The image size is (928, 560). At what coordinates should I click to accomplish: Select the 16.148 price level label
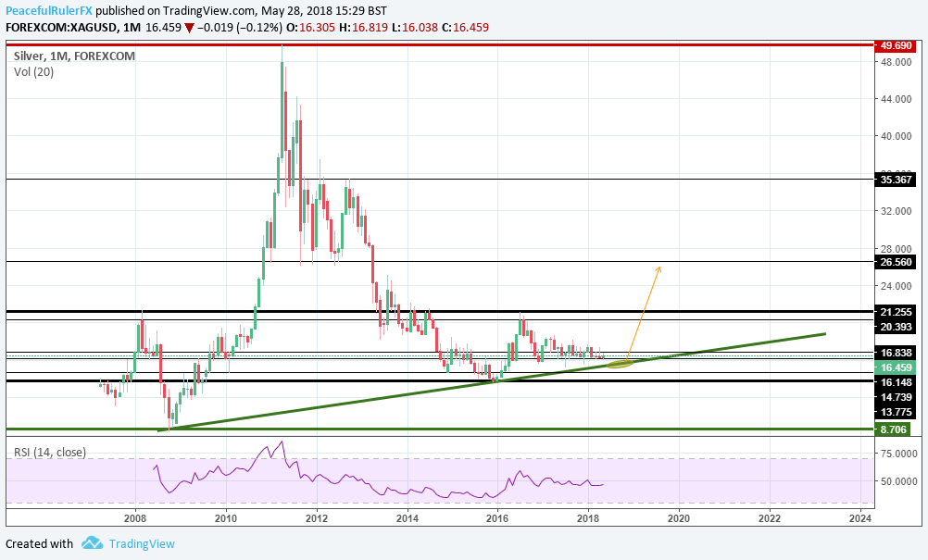(896, 382)
